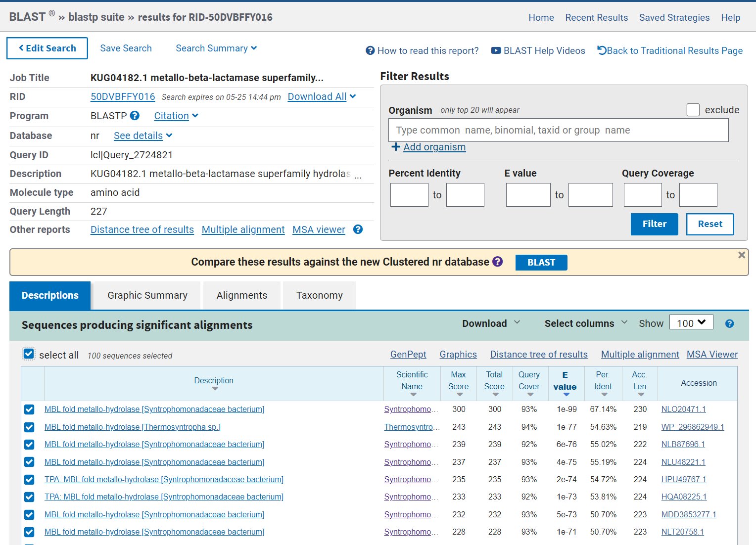Viewport: 756px width, 545px height.
Task: Click the help icon beside MSA viewer
Action: click(358, 229)
